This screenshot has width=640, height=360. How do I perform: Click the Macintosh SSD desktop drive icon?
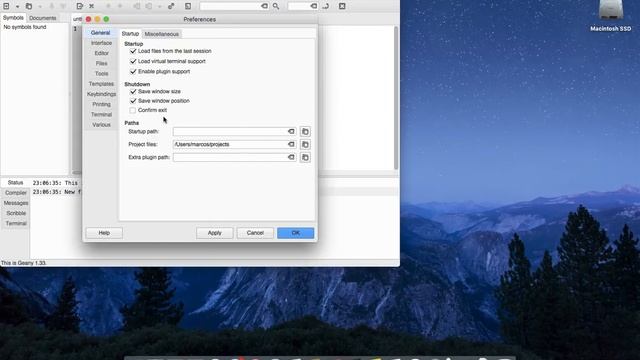(x=611, y=10)
